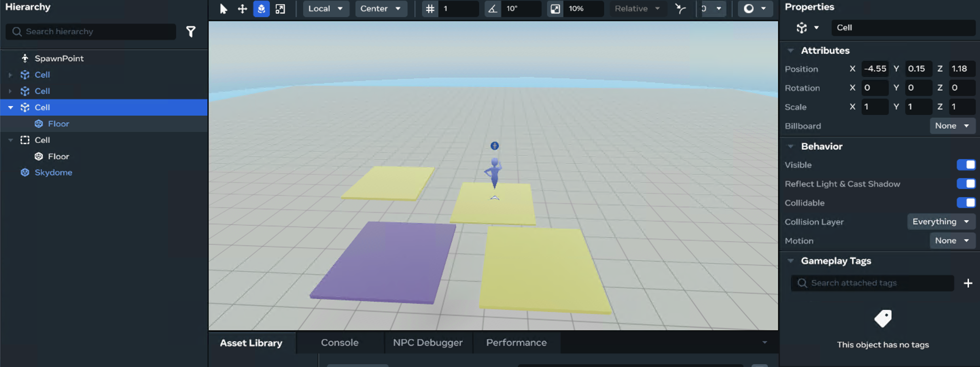Select SpawnPoint in the hierarchy
980x367 pixels.
pyautogui.click(x=59, y=58)
